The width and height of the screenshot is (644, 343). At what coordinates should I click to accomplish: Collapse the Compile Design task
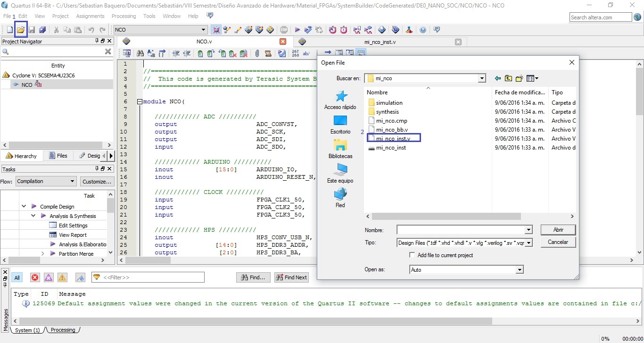click(24, 207)
